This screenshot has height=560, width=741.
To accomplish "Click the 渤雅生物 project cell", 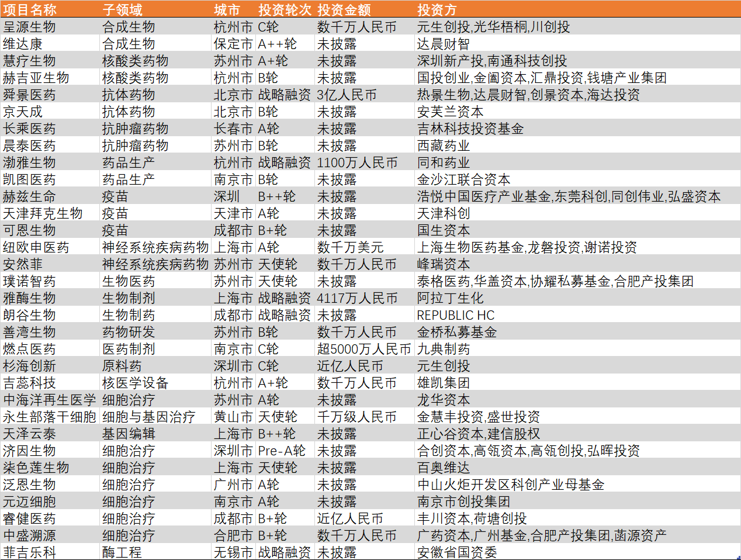I will [x=29, y=163].
